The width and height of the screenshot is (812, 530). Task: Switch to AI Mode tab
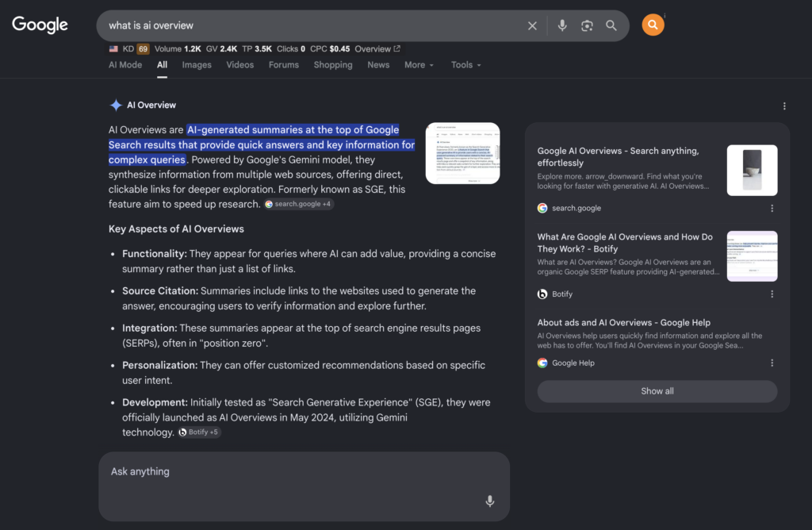[x=125, y=65]
